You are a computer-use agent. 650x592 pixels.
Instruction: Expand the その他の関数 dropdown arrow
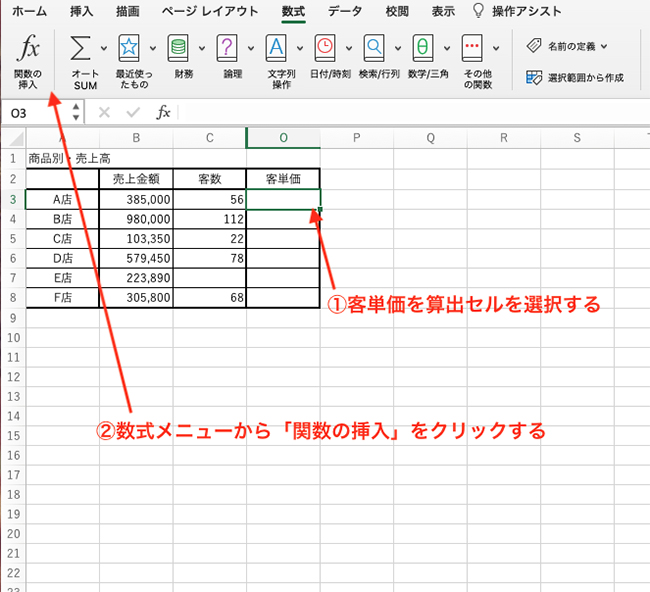[x=496, y=49]
